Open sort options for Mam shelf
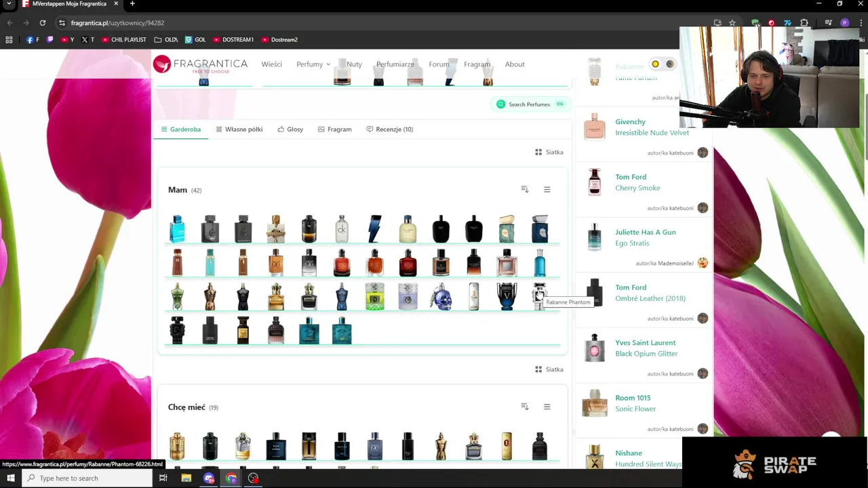Viewport: 868px width, 488px height. 525,190
